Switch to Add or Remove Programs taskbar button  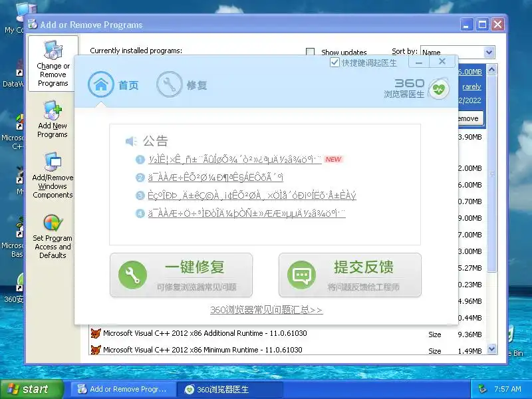tap(123, 389)
